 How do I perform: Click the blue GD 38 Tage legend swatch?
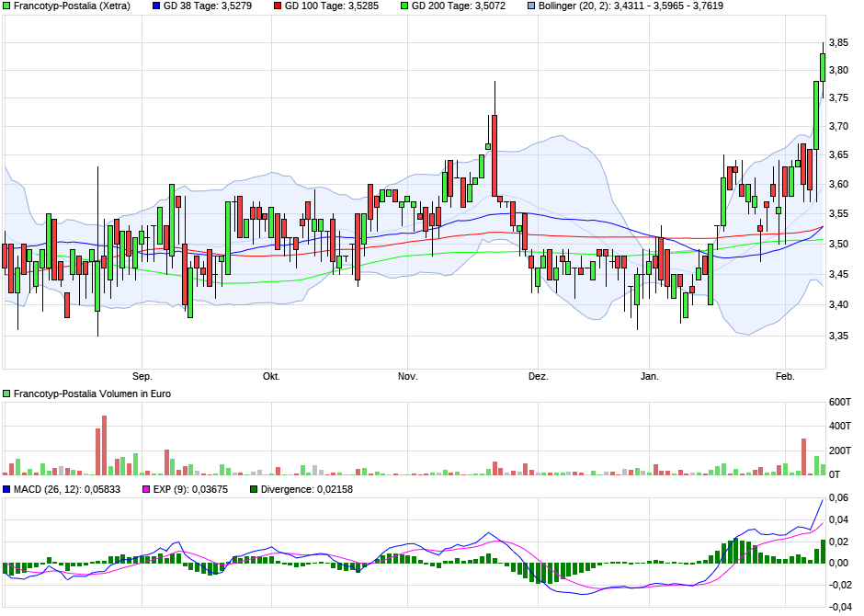(x=156, y=6)
